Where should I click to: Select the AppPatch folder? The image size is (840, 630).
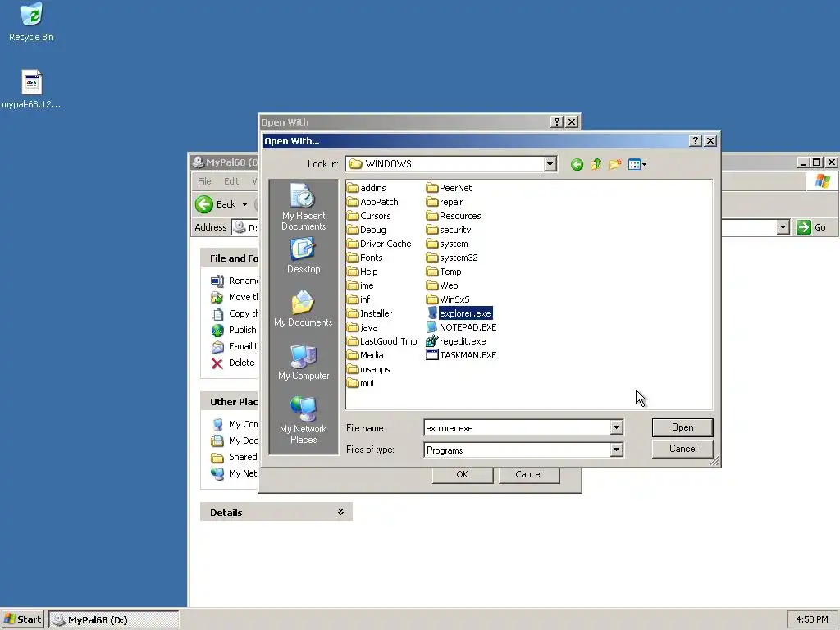(373, 202)
